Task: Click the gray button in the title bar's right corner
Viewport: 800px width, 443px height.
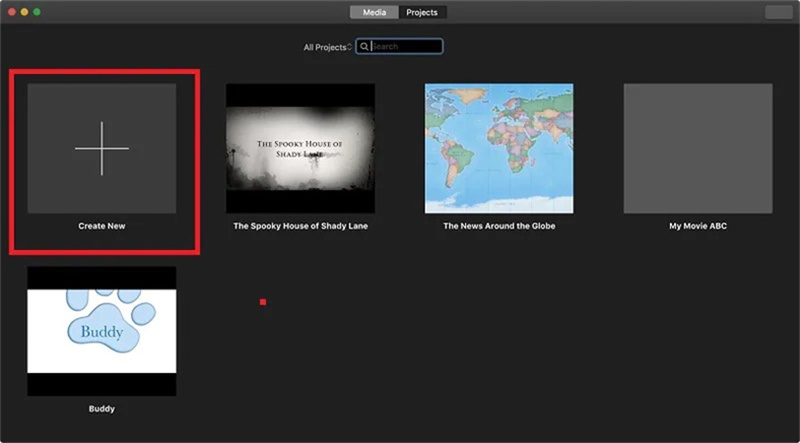Action: click(778, 12)
